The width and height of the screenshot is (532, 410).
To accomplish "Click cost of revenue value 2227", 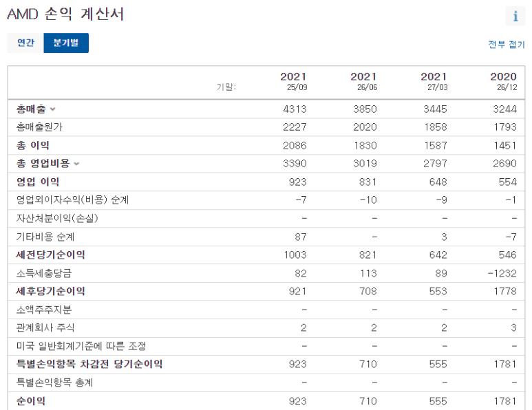I will pos(295,127).
